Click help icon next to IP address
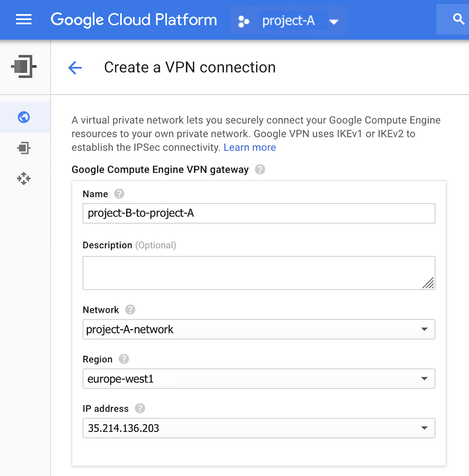The height and width of the screenshot is (476, 469). coord(140,408)
